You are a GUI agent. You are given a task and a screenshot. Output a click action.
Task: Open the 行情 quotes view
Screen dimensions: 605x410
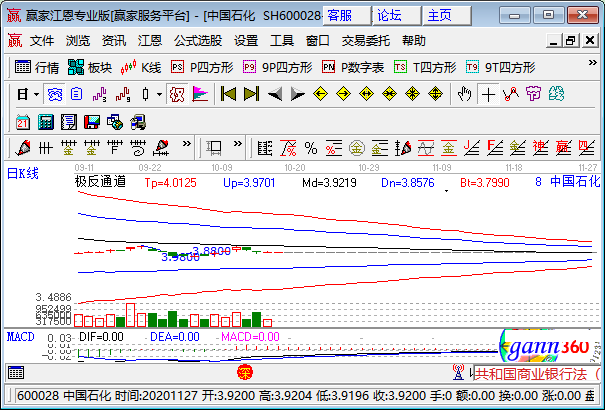[37, 67]
